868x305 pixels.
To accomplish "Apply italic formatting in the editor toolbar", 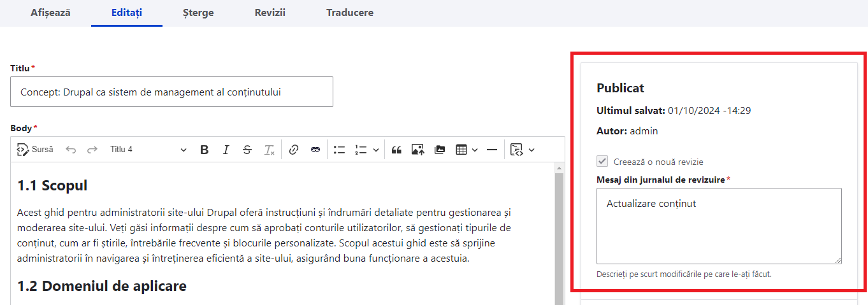I will [226, 150].
